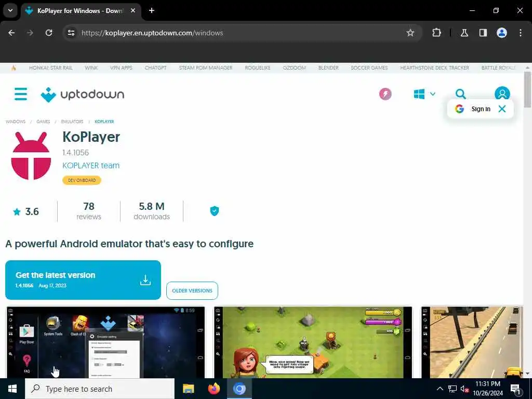The image size is (532, 399).
Task: Click the KOPLAYER breadcrumb
Action: (104, 122)
